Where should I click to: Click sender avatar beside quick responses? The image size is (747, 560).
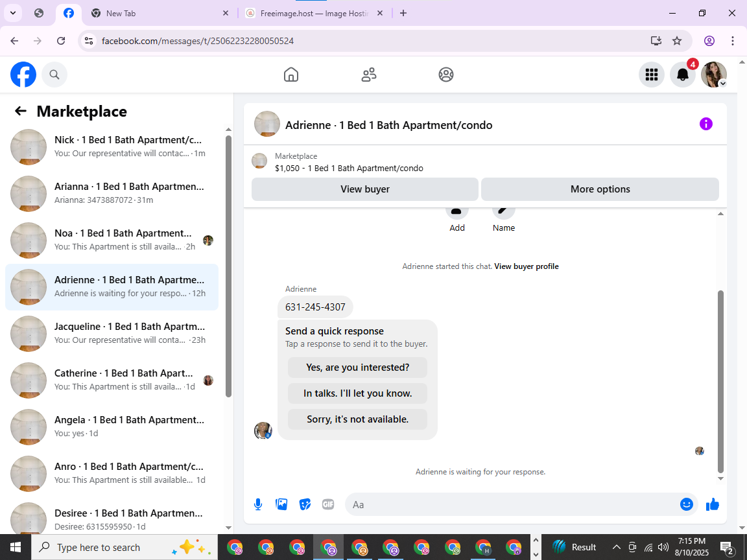(x=263, y=430)
